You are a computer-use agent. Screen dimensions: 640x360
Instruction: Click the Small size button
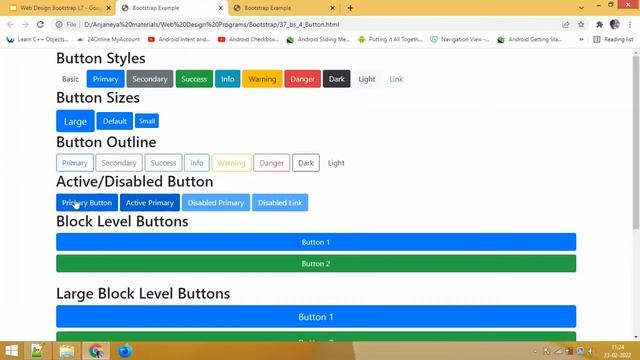pyautogui.click(x=147, y=121)
